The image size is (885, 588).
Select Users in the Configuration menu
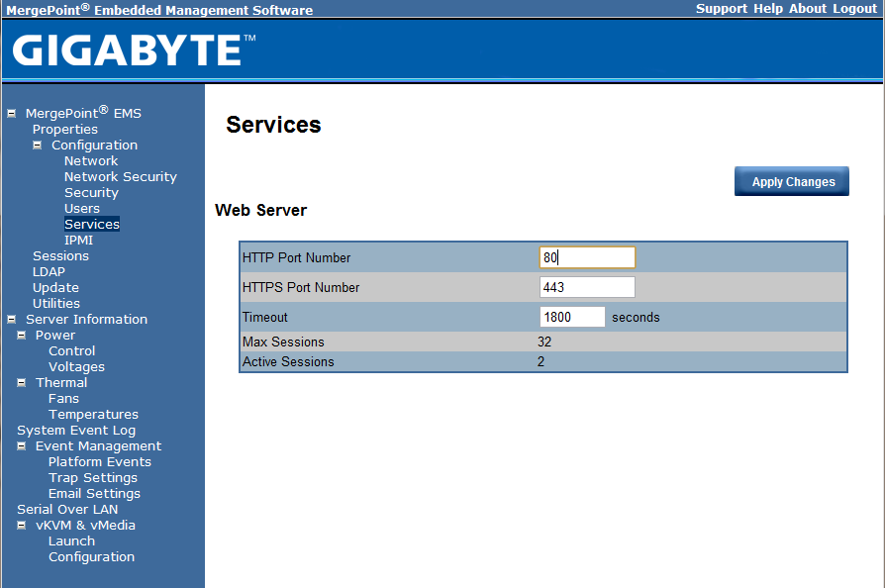point(82,209)
